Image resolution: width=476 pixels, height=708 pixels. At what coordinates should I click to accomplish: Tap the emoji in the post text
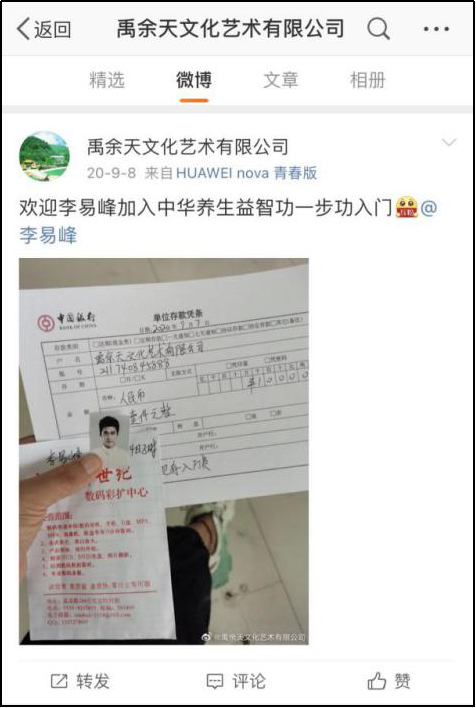[x=406, y=207]
